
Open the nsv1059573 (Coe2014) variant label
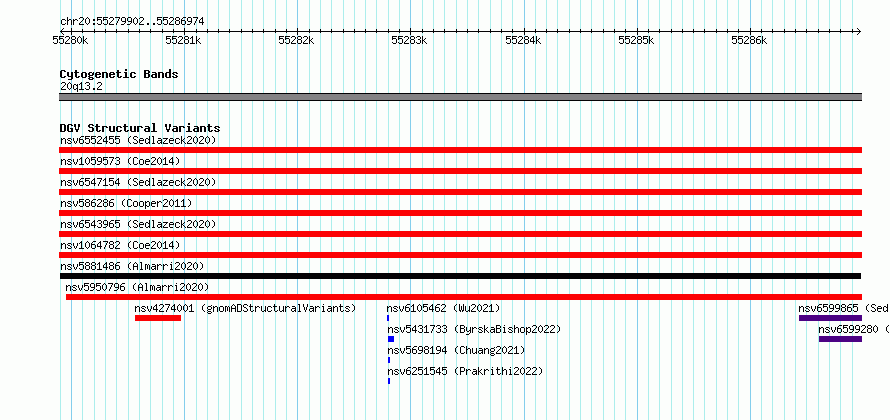point(120,161)
